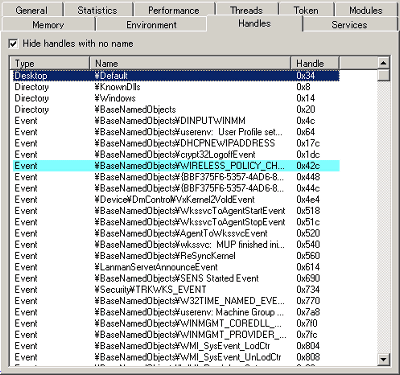Image resolution: width=400 pixels, height=375 pixels.
Task: Switch to the Threads tab
Action: coord(246,10)
